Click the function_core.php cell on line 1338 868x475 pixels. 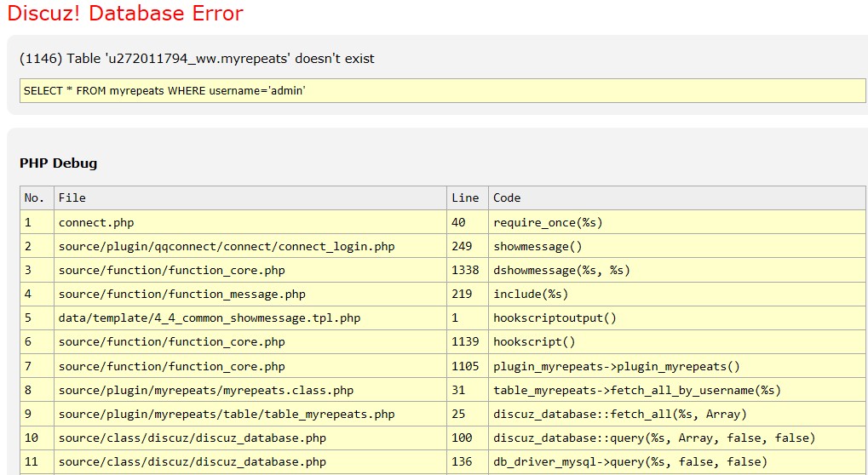(x=250, y=270)
